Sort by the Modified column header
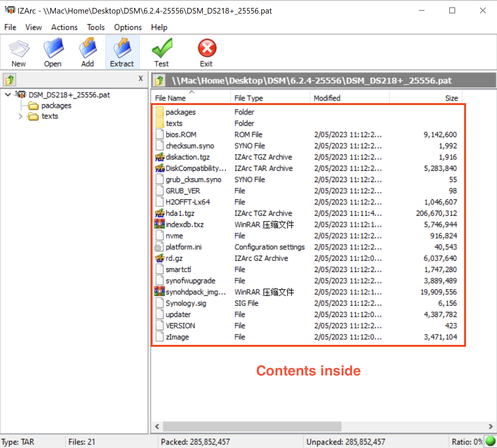 click(x=349, y=98)
